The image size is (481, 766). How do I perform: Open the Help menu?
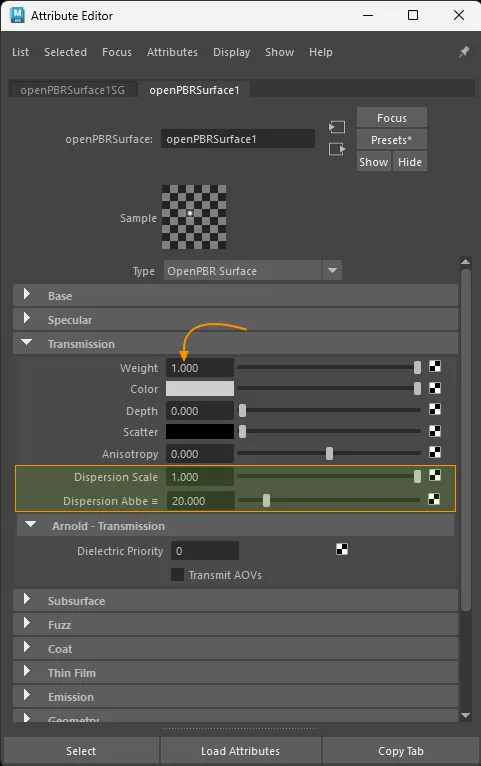321,52
